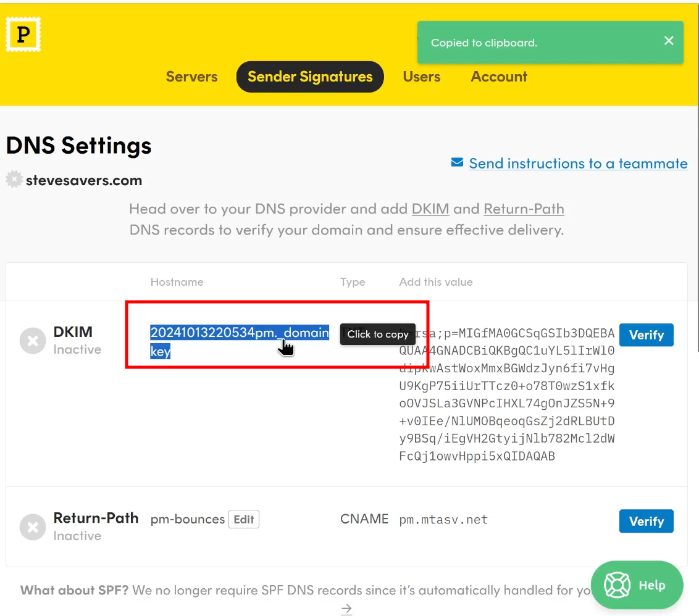699x616 pixels.
Task: Click the DKIM inactive status icon
Action: coord(33,341)
